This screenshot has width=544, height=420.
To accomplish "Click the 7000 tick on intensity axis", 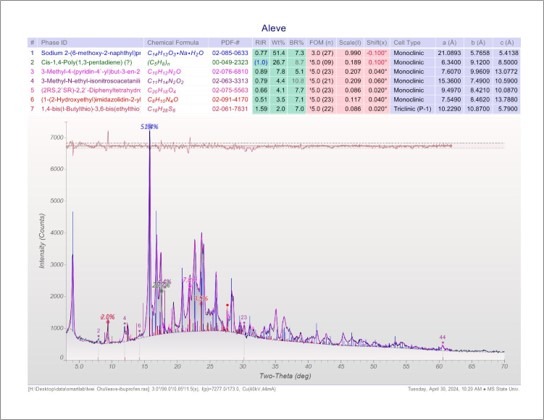I will pos(57,137).
